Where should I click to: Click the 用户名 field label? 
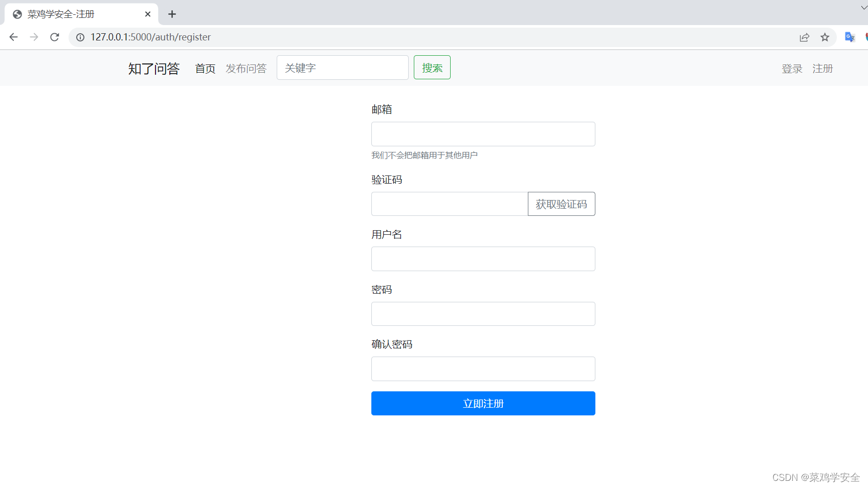(387, 234)
